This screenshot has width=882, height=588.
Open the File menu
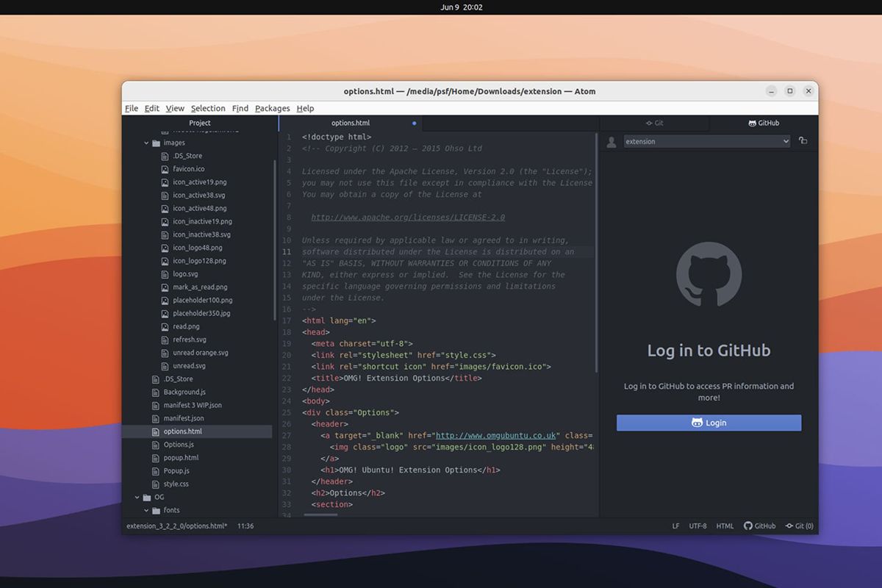pyautogui.click(x=132, y=108)
